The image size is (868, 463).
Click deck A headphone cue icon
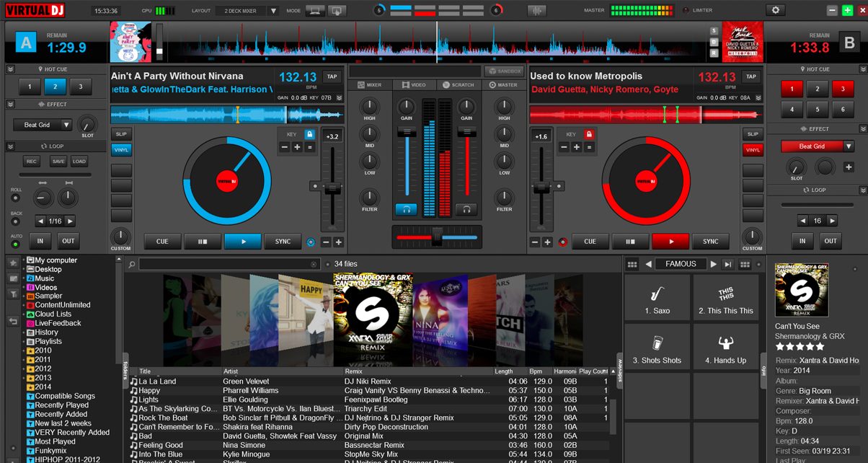coord(406,209)
